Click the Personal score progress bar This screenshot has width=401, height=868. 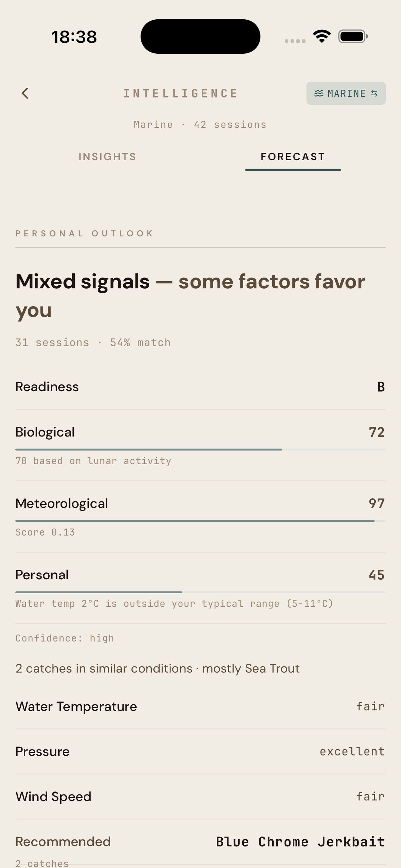pos(200,592)
